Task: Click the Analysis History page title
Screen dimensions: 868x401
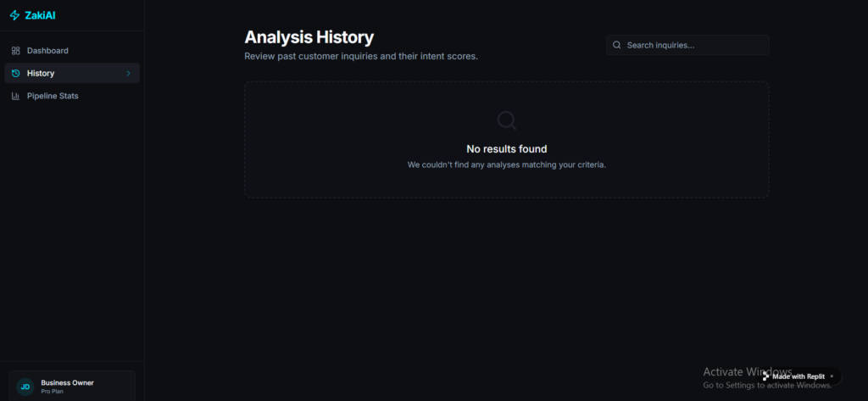Action: [309, 37]
